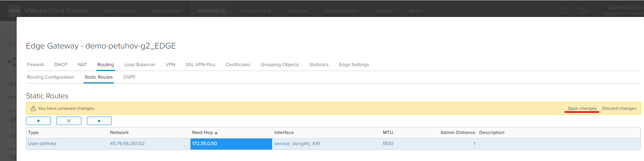Click the Network column header

119,133
